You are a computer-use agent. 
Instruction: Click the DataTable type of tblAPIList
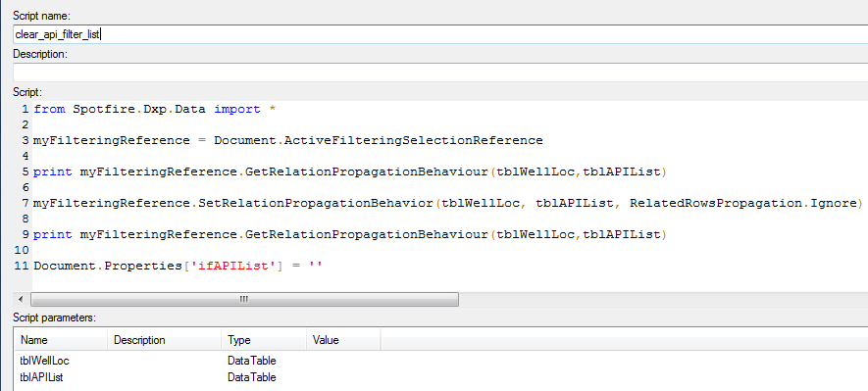click(x=252, y=377)
